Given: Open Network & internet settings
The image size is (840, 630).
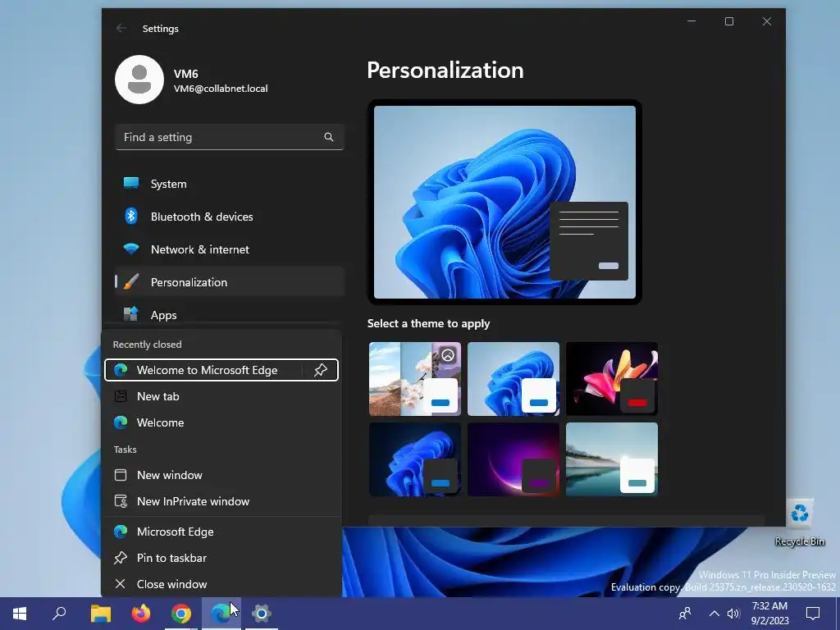Looking at the screenshot, I should pos(230,249).
